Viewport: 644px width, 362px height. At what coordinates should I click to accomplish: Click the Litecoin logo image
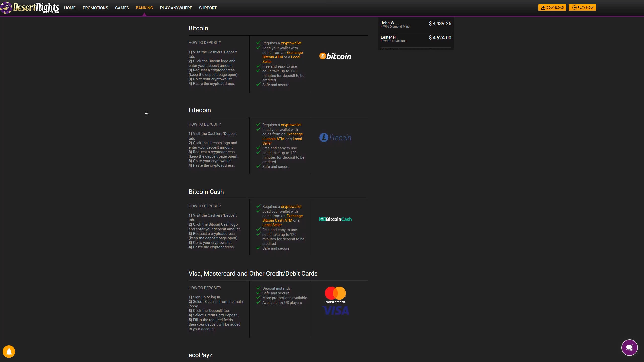click(x=335, y=138)
